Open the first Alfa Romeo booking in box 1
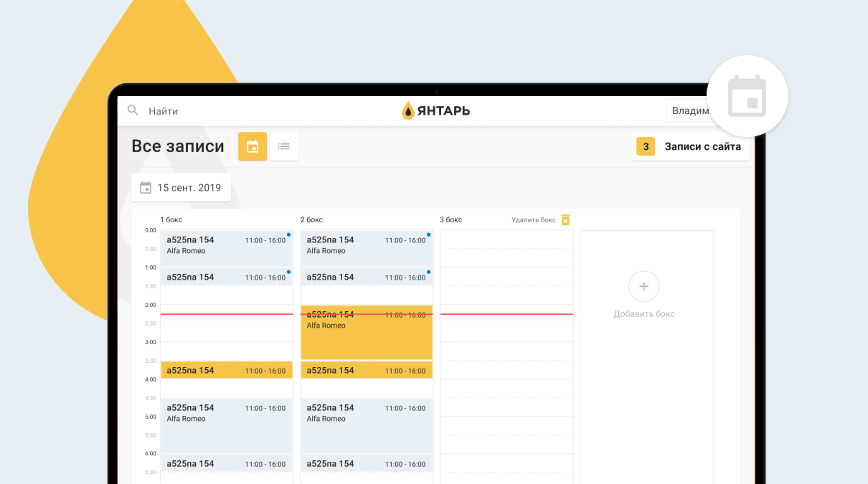This screenshot has width=868, height=484. (227, 246)
